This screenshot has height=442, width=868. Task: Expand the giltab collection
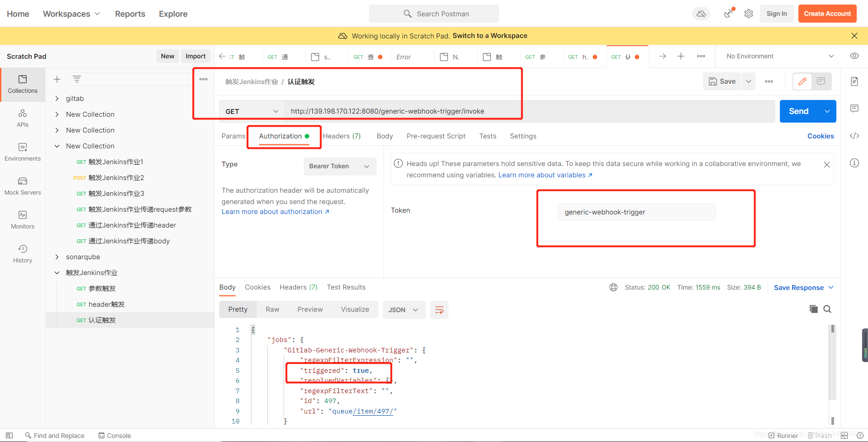tap(57, 99)
